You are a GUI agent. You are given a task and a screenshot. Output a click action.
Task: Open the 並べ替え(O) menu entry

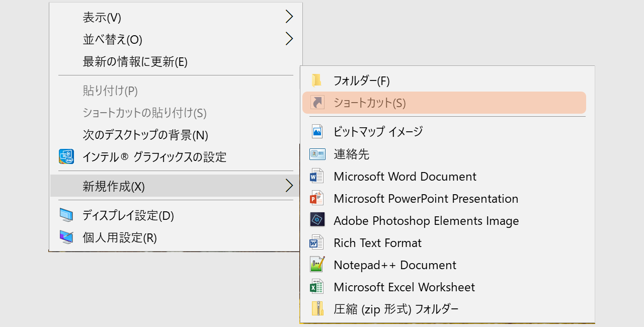pos(176,39)
